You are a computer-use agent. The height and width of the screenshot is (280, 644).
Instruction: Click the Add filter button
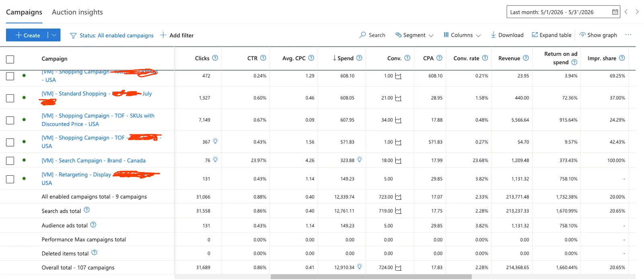click(x=177, y=35)
